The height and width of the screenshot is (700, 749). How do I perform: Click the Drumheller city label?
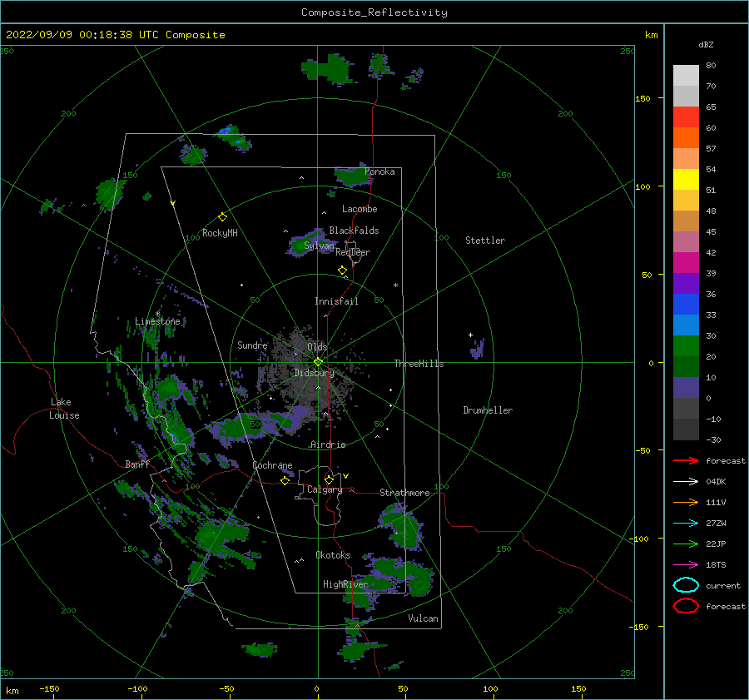coord(488,410)
